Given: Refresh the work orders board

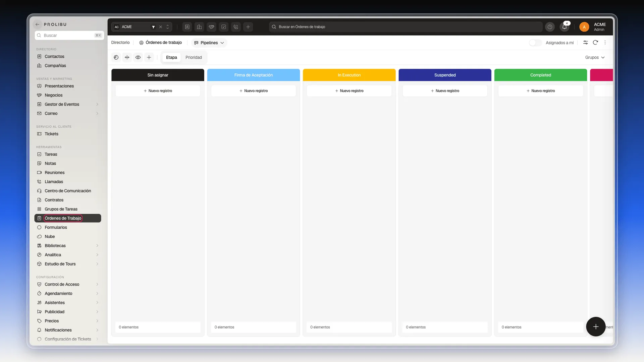Looking at the screenshot, I should click(x=595, y=43).
